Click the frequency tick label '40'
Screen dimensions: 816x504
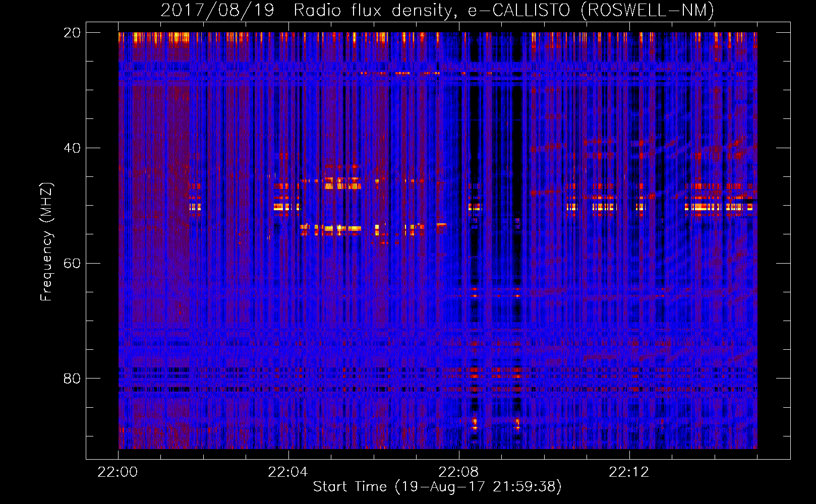pyautogui.click(x=72, y=148)
